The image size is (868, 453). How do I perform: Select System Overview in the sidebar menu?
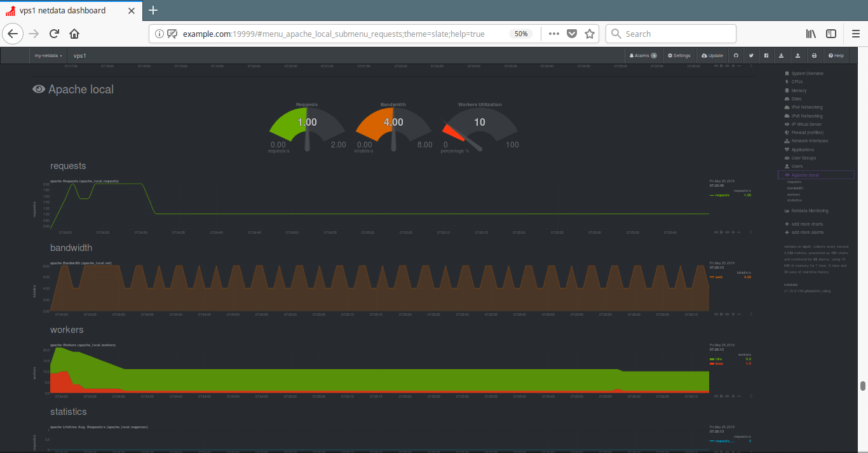[807, 74]
